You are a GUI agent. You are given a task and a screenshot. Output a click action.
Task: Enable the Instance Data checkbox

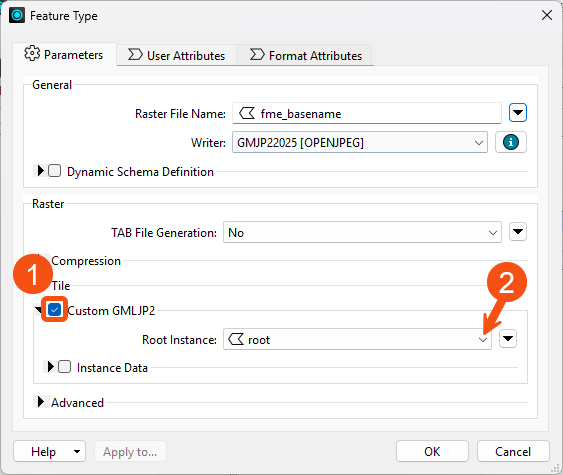pyautogui.click(x=64, y=367)
